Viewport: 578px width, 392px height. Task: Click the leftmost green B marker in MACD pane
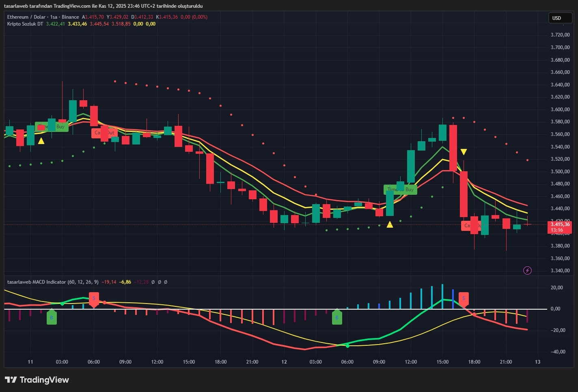click(52, 317)
